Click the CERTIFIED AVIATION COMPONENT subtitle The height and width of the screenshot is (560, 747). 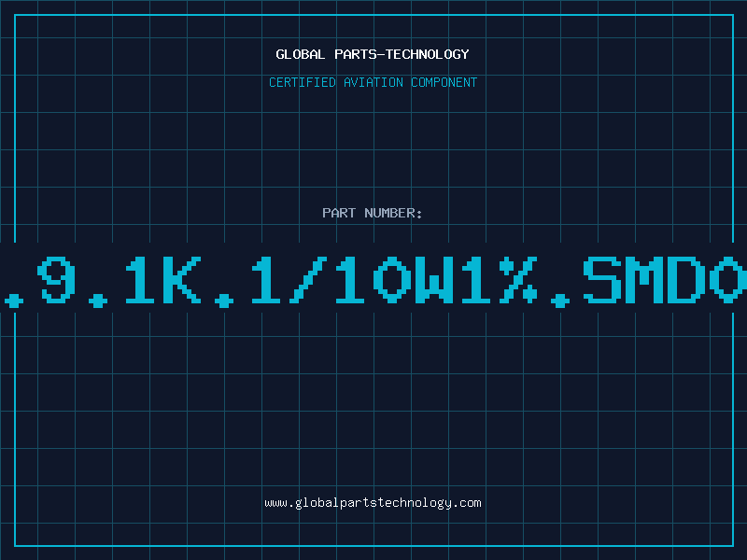coord(373,82)
